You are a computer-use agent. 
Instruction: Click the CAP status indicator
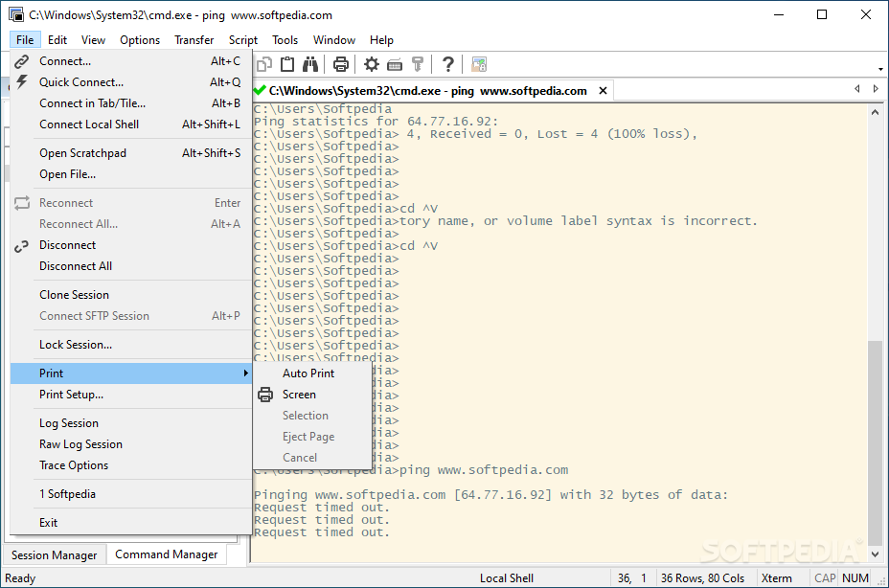(x=825, y=577)
